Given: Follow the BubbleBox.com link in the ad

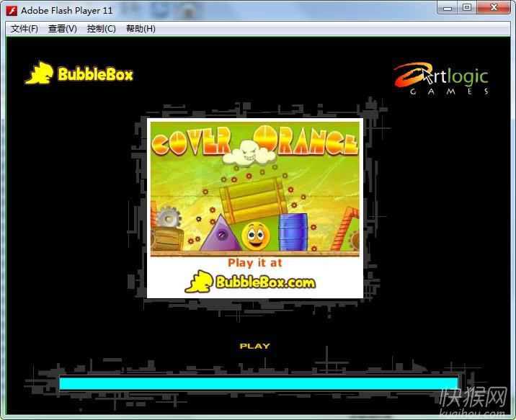Looking at the screenshot, I should pyautogui.click(x=252, y=282).
